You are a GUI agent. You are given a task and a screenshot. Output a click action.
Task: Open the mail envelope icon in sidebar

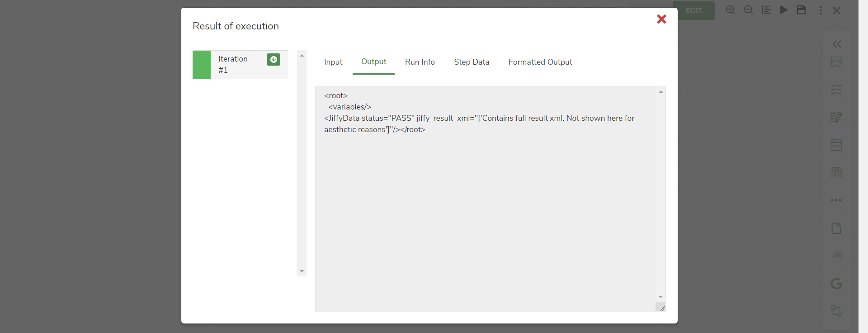pos(836,172)
